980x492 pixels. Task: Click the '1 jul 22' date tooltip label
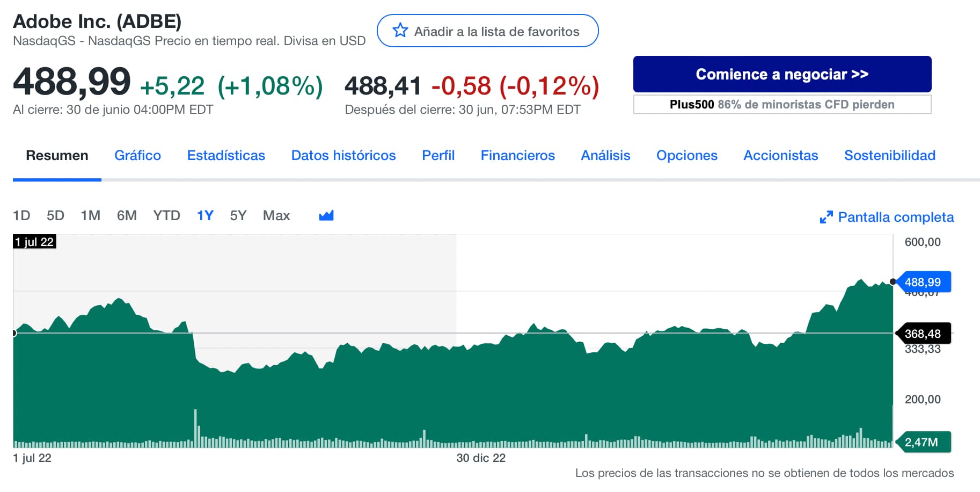click(x=34, y=242)
